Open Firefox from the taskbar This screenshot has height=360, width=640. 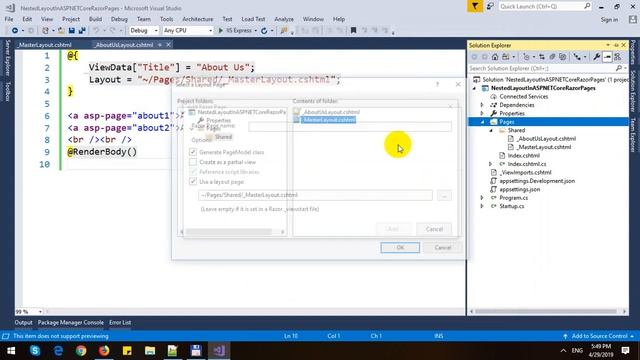pos(104,351)
